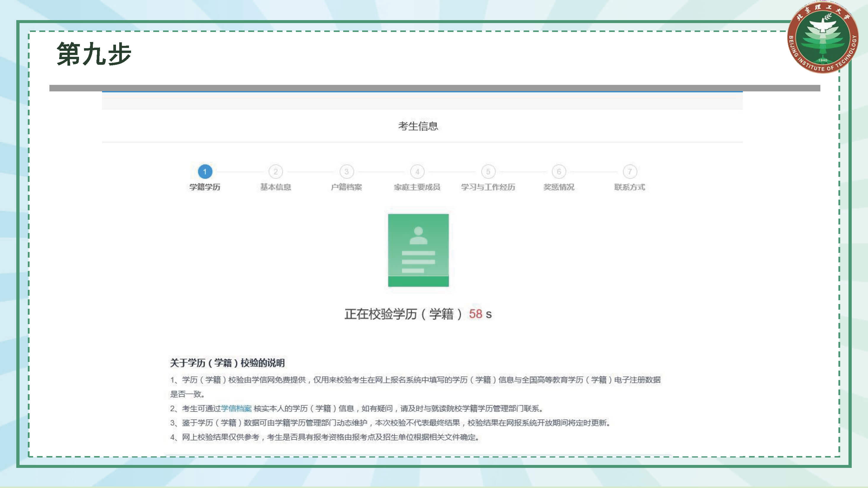
Task: Switch to 学习与工作经历 step
Action: point(488,187)
